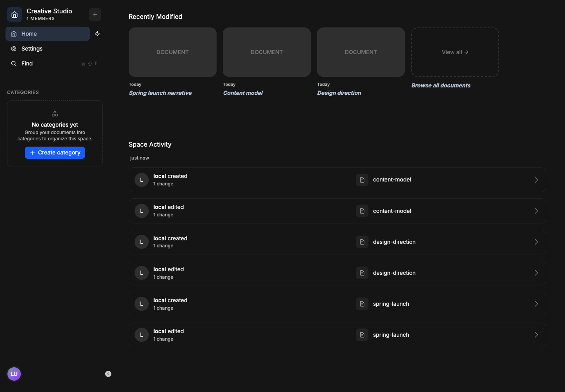Click the Creative Studio home logo icon
The height and width of the screenshot is (392, 565).
pos(15,15)
